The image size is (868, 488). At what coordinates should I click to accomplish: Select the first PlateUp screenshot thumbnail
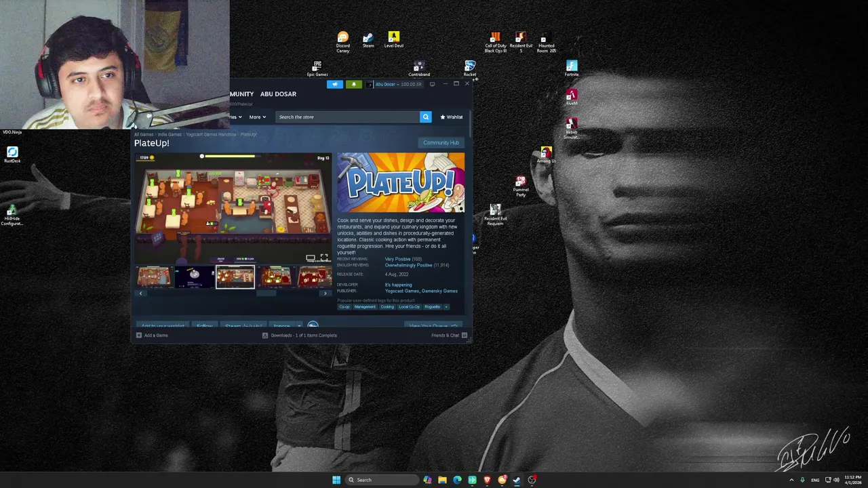coord(155,277)
